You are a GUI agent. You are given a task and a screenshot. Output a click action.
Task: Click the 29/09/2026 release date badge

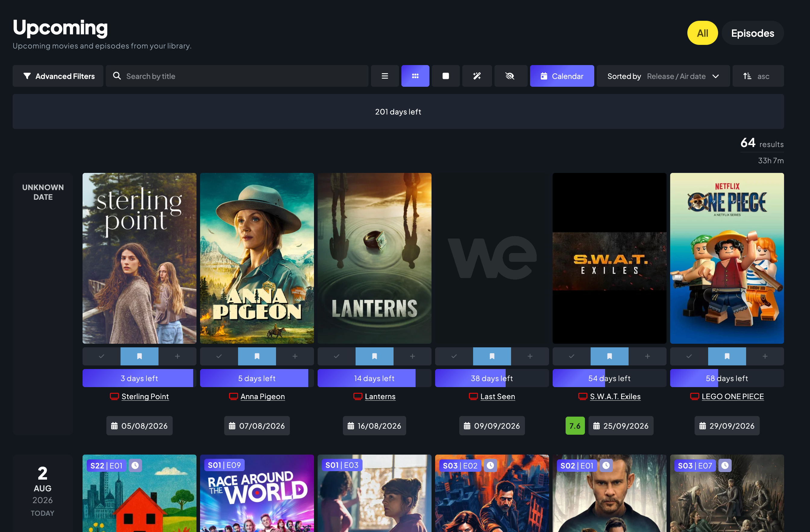pos(727,426)
